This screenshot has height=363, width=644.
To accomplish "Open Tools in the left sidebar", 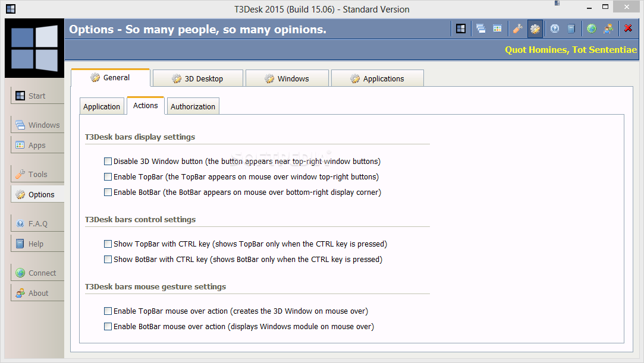I will coord(37,174).
